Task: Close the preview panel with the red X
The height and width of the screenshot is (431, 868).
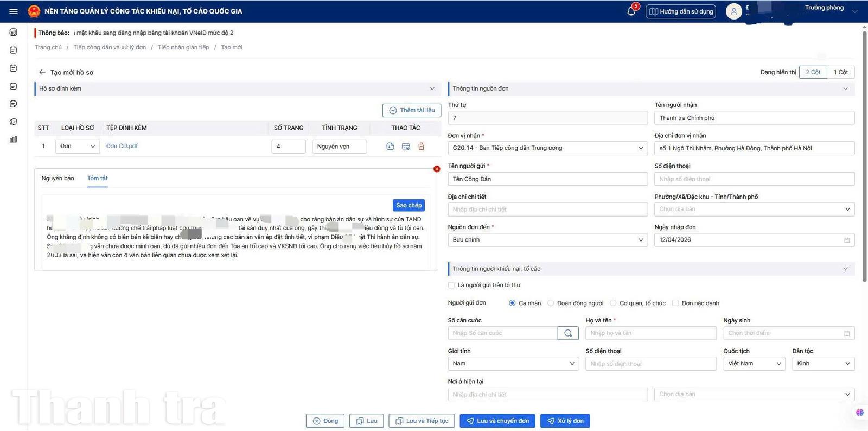Action: [x=437, y=169]
